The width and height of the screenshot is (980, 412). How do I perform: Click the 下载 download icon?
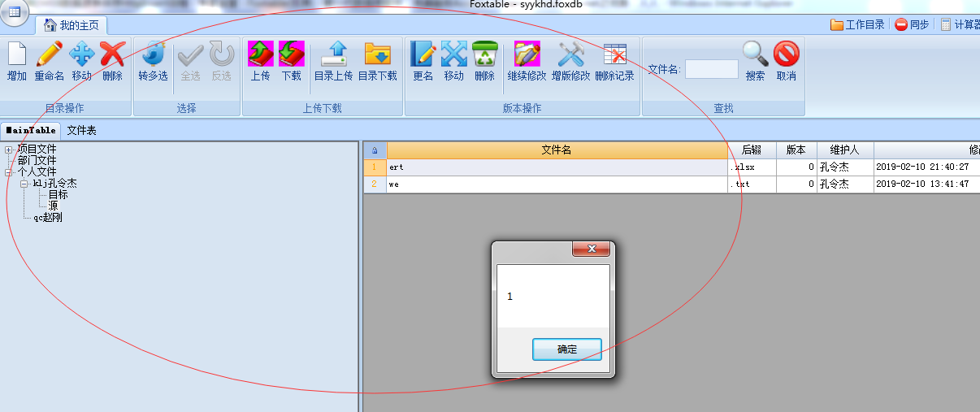point(291,54)
